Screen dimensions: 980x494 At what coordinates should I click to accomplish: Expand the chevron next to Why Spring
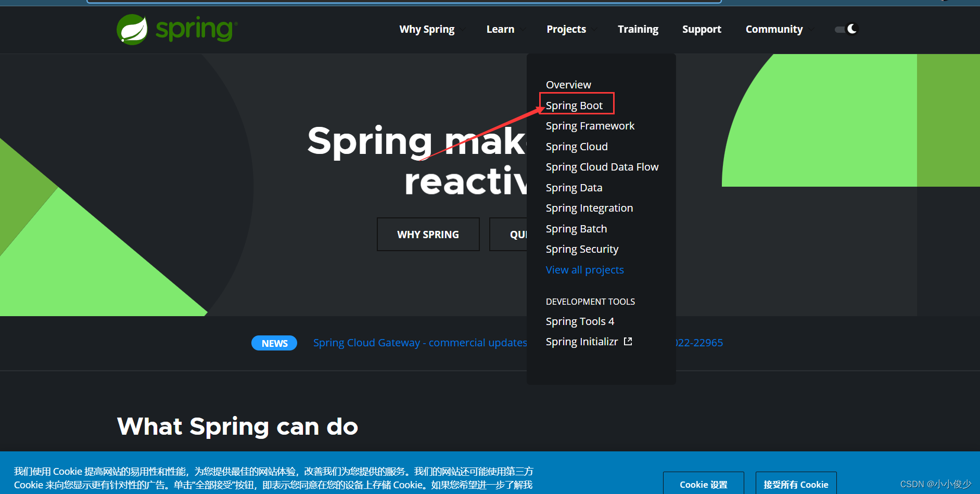(463, 30)
